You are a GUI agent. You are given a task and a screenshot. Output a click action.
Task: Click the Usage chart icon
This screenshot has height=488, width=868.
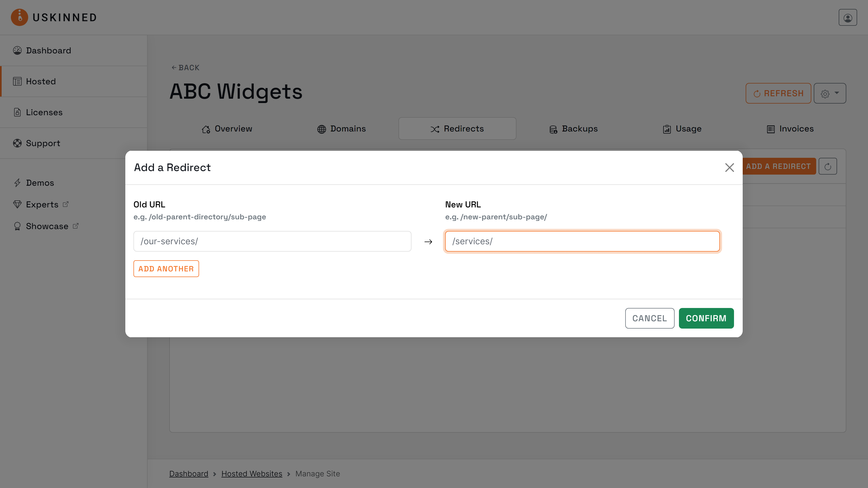coord(667,129)
